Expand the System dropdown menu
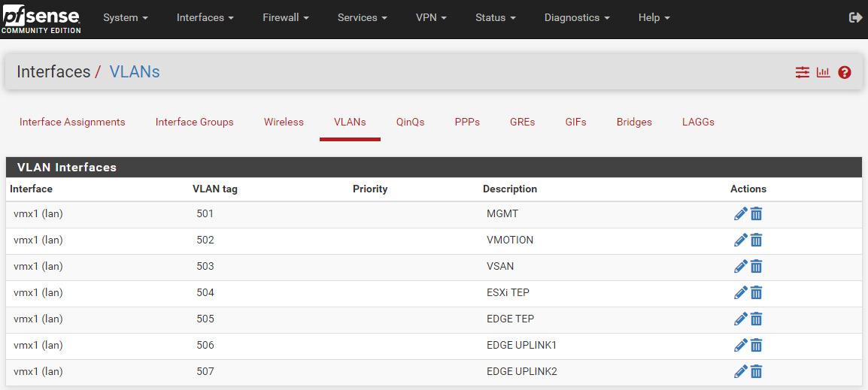 tap(125, 17)
